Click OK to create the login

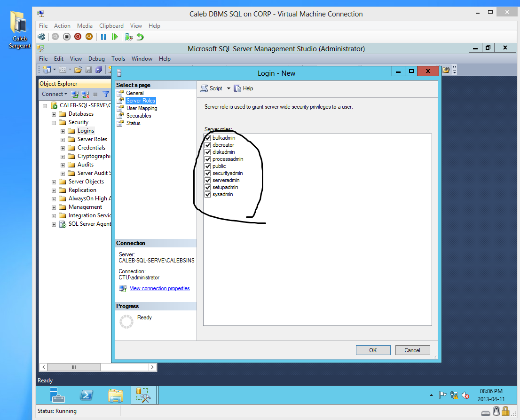click(373, 350)
